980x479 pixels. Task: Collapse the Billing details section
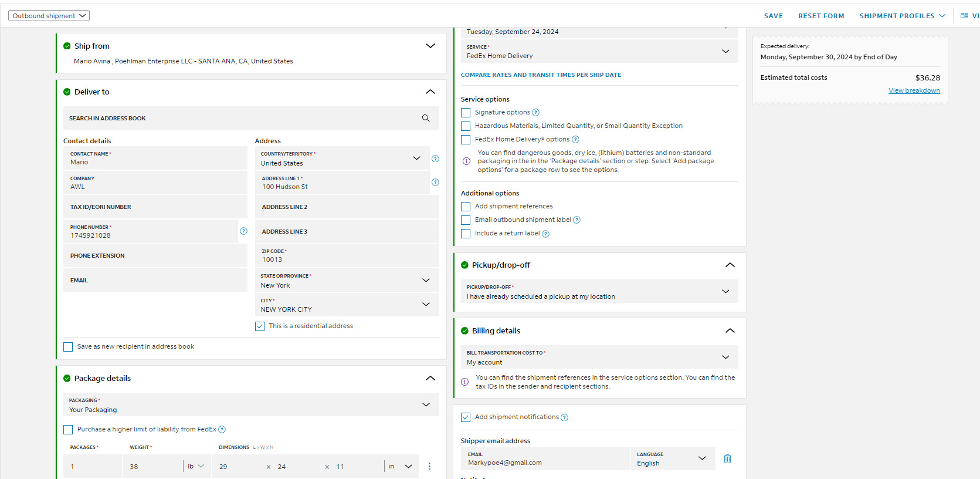730,330
